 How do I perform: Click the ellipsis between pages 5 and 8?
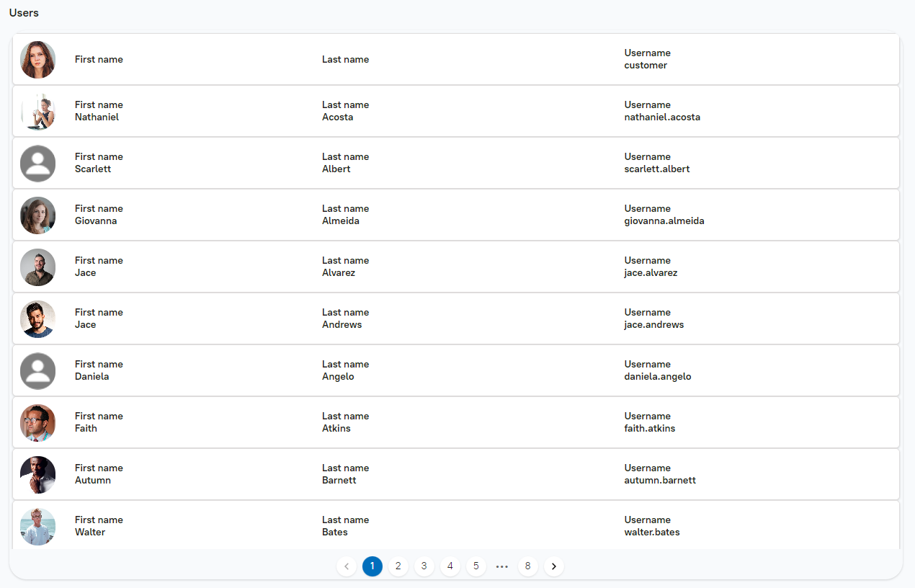pos(502,566)
